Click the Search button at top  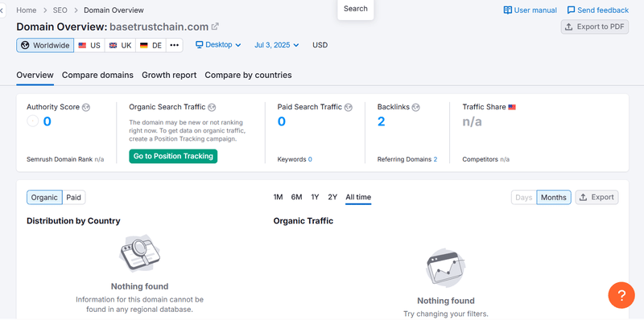356,9
